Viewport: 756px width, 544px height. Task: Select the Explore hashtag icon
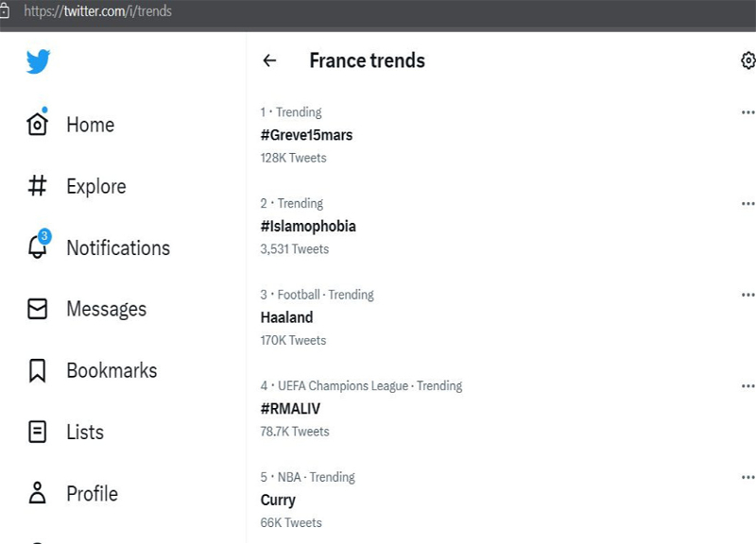(x=37, y=186)
